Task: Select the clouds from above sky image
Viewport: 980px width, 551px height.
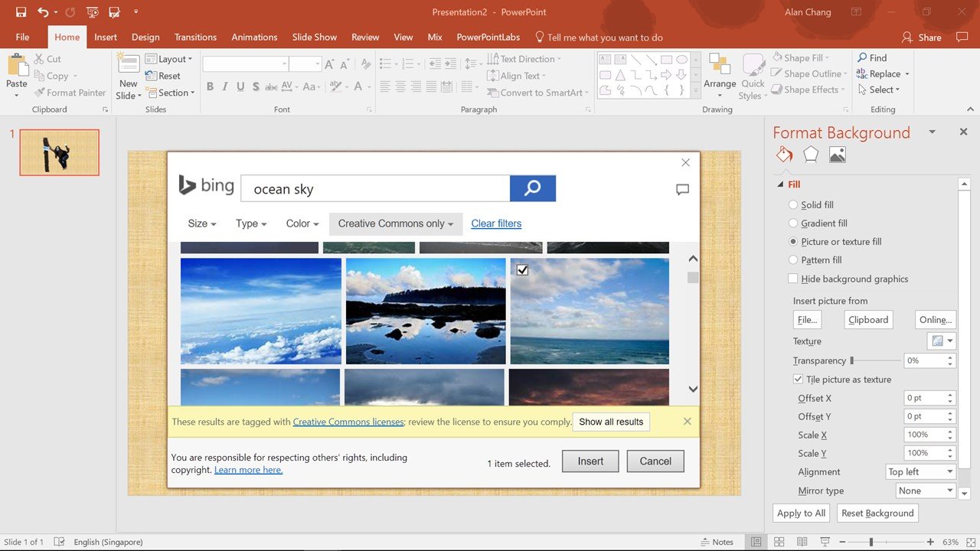Action: [261, 311]
